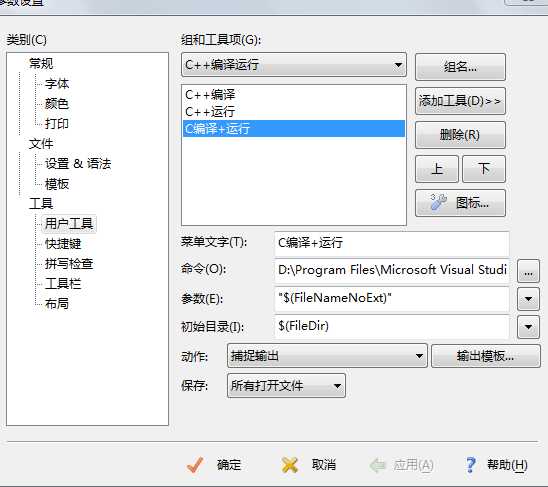548x487 pixels.
Task: Select 工具栏 in the category tree
Action: [63, 284]
